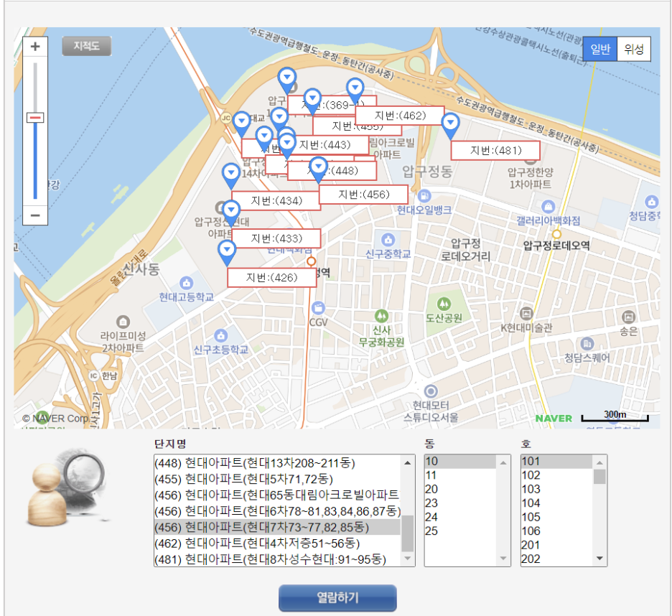
Task: Select 동 number 10
Action: tap(460, 461)
